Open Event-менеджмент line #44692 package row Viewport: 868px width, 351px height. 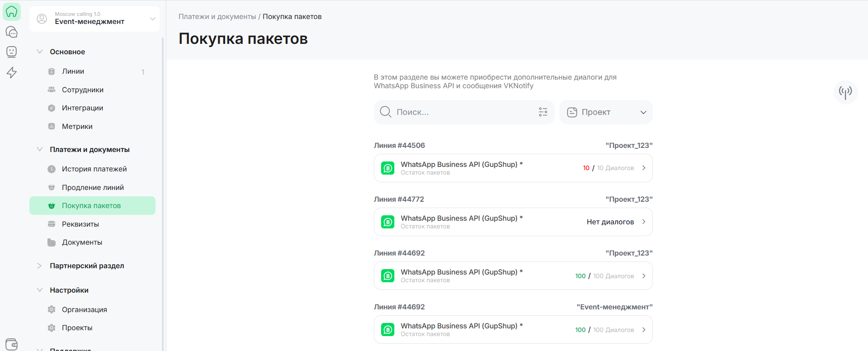click(513, 330)
